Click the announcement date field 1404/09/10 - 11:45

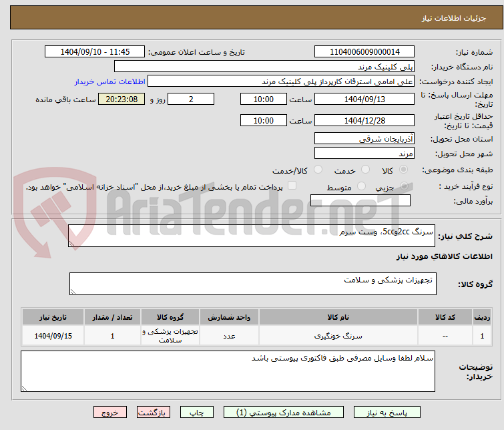[95, 52]
